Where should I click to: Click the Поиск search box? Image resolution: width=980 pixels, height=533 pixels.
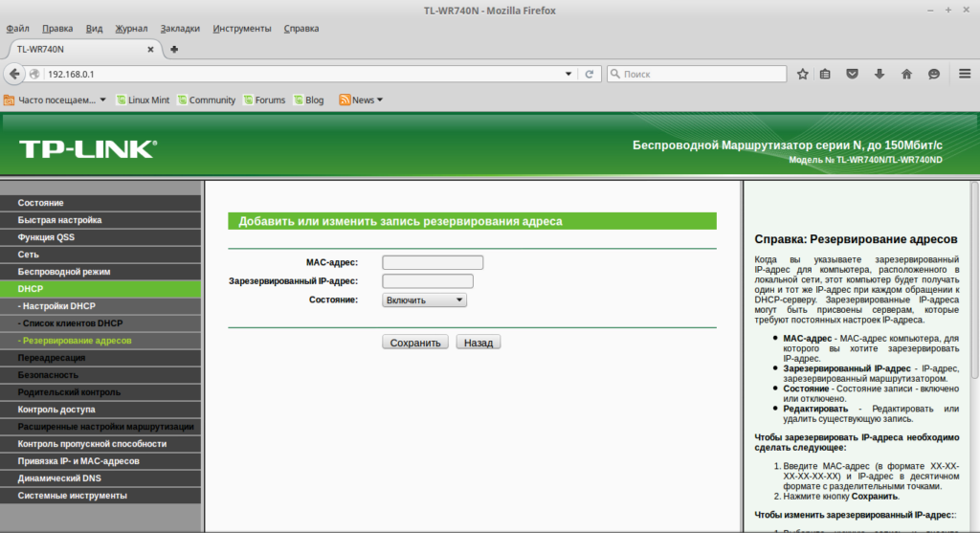click(697, 74)
